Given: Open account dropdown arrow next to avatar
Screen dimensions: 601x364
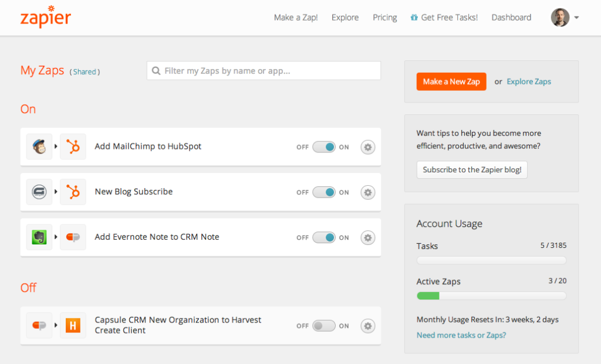Looking at the screenshot, I should 576,18.
